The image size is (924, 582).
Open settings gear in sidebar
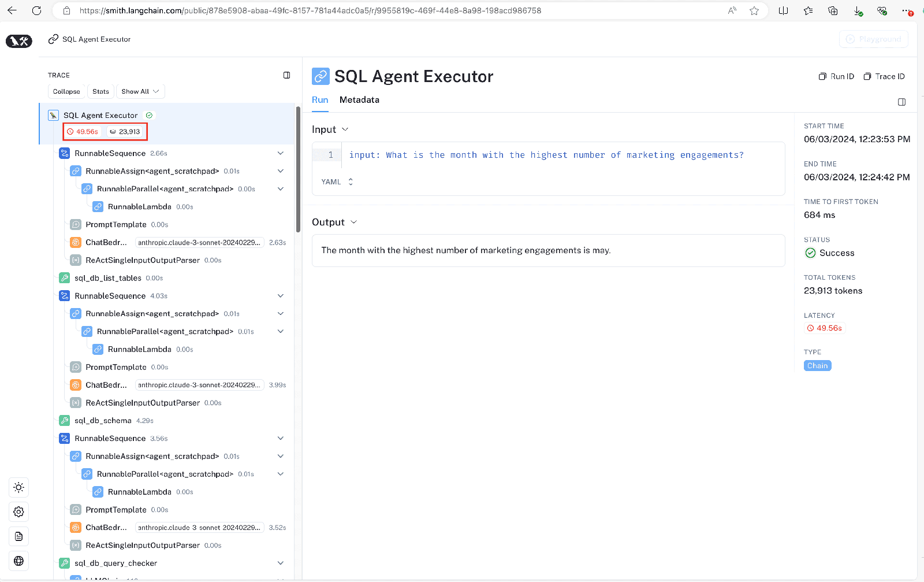[18, 512]
